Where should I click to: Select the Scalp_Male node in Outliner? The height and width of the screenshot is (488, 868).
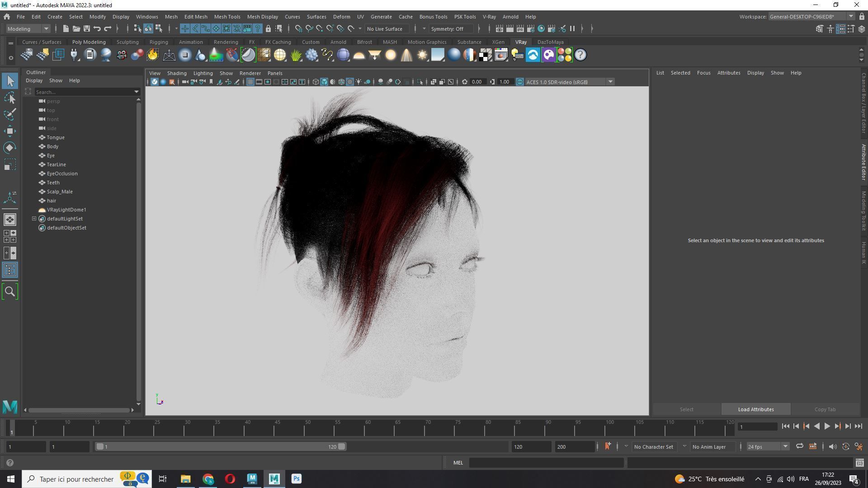click(59, 192)
